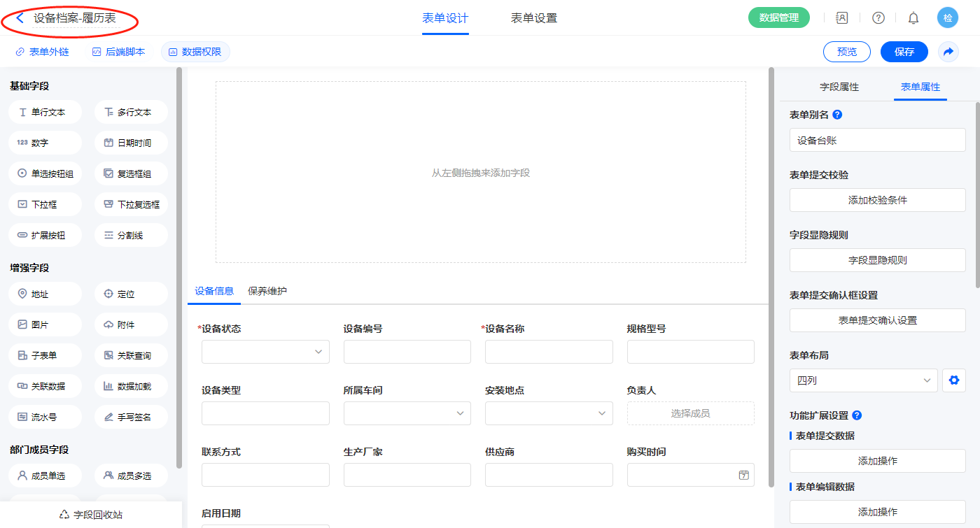Image resolution: width=980 pixels, height=528 pixels.
Task: Open the 字段属性 tab
Action: pos(839,87)
